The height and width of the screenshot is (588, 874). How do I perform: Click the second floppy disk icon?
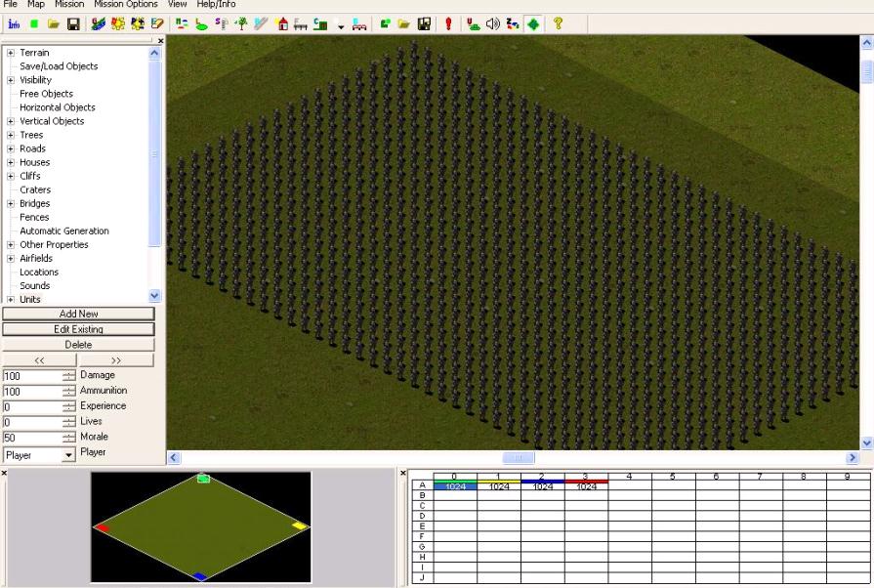tap(424, 24)
